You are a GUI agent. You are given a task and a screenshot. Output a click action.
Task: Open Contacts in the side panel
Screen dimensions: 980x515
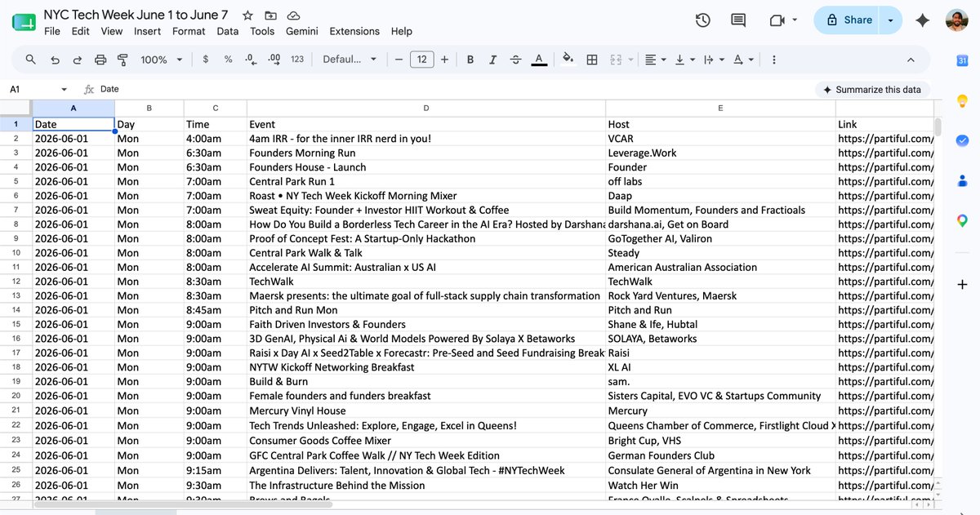point(962,180)
